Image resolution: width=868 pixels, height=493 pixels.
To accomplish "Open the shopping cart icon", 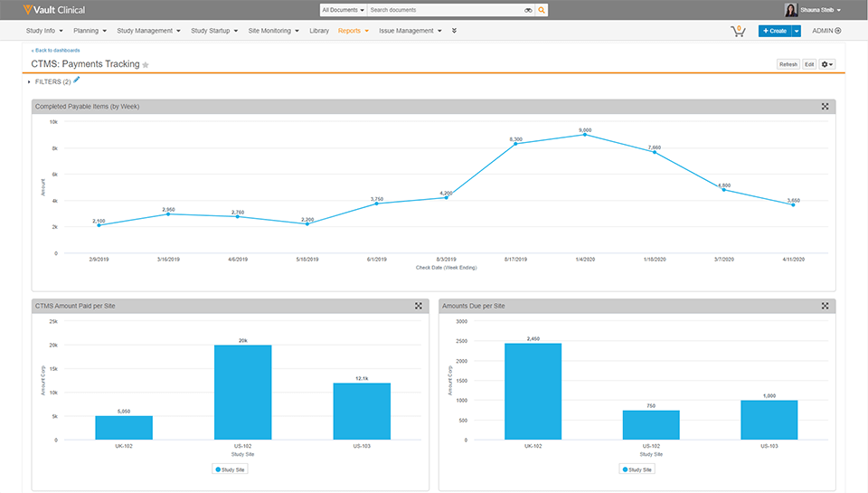I will pyautogui.click(x=738, y=31).
